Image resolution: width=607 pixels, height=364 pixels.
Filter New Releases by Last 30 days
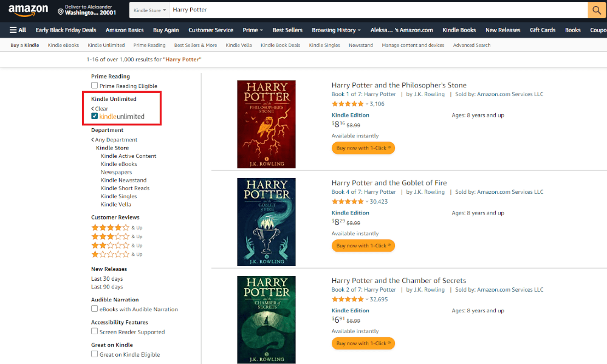(x=107, y=279)
